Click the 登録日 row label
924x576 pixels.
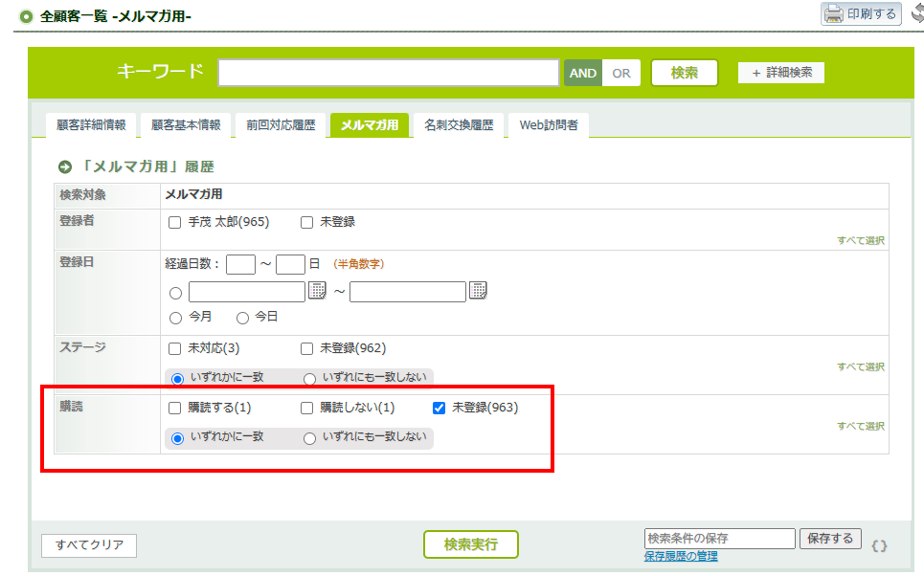77,262
